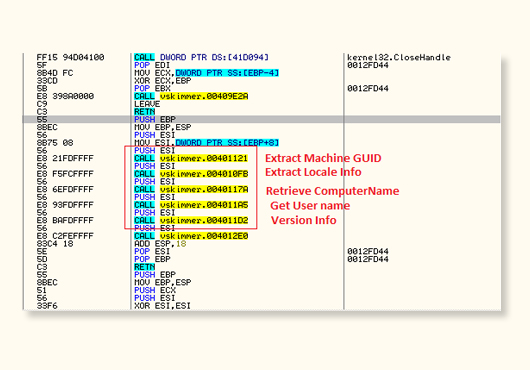Select CALL vskimmer.00401121 instruction
The width and height of the screenshot is (530, 370).
(x=191, y=158)
